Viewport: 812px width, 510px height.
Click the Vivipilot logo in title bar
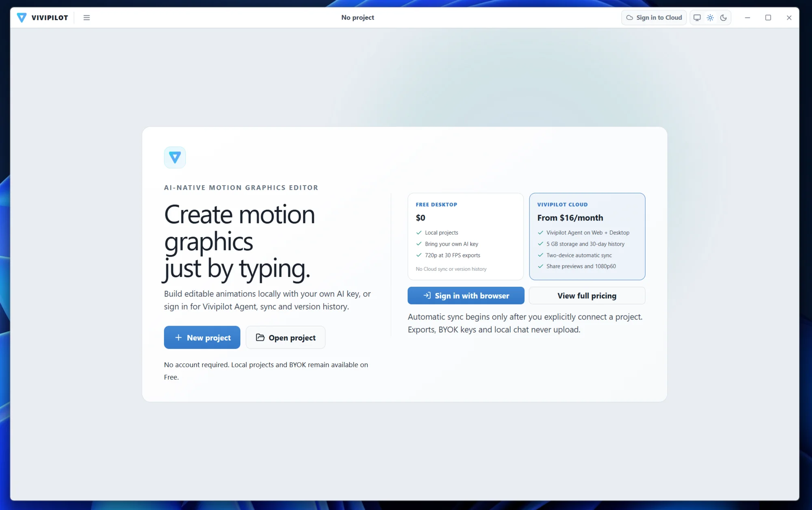pos(22,17)
